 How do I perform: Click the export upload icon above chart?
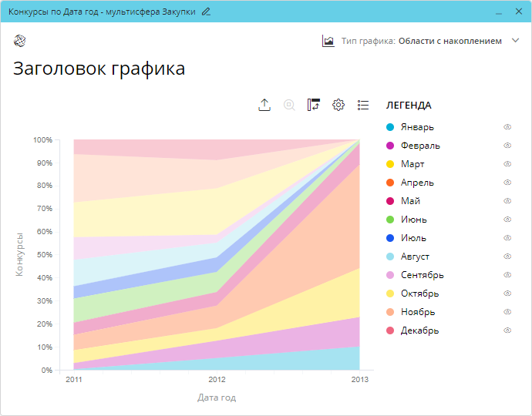click(264, 106)
